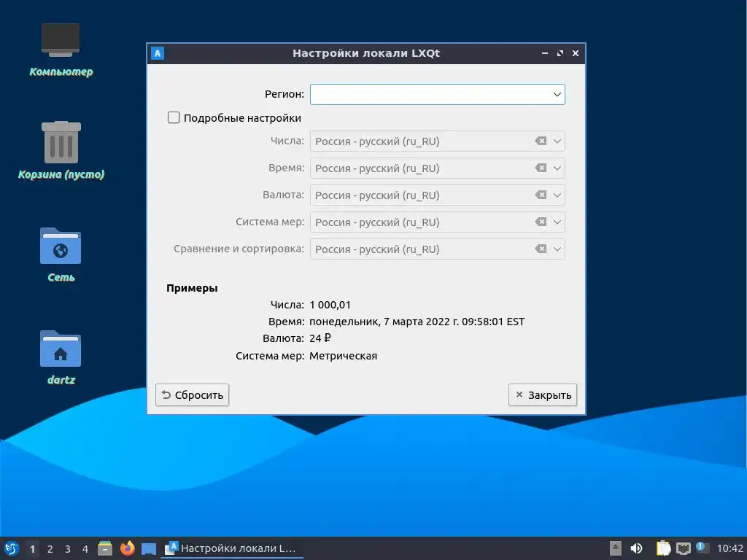Screen dimensions: 747x560
Task: Click the Сбросить reset button
Action: click(x=192, y=394)
